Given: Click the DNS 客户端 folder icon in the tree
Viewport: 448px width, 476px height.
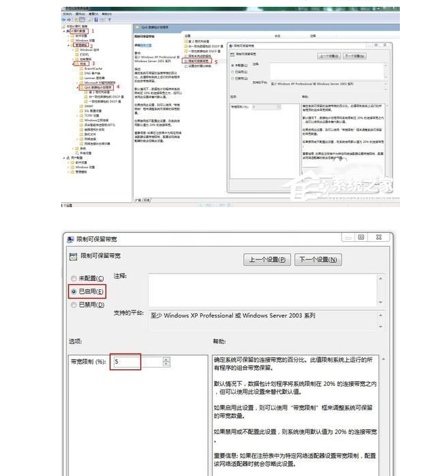Looking at the screenshot, I should point(81,73).
